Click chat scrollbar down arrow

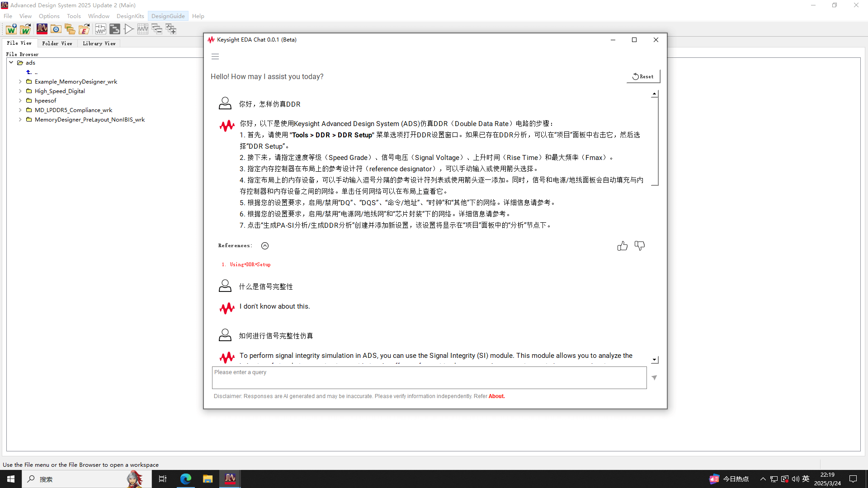coord(654,360)
